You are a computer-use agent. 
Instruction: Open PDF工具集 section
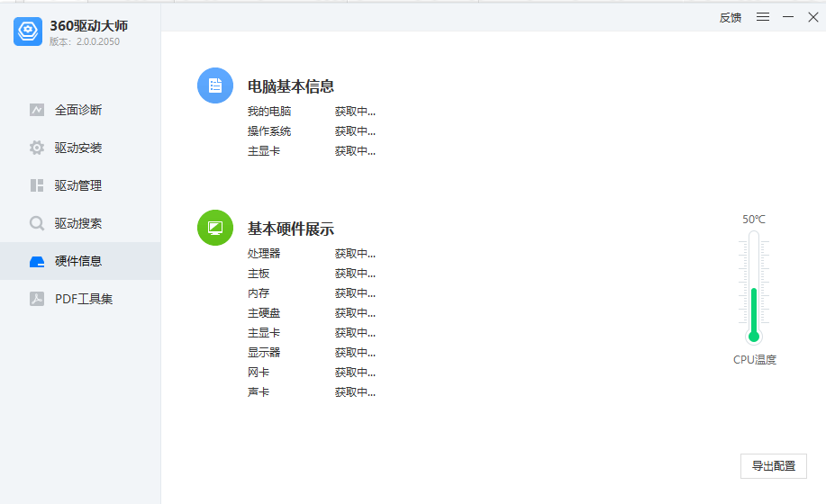coord(80,299)
